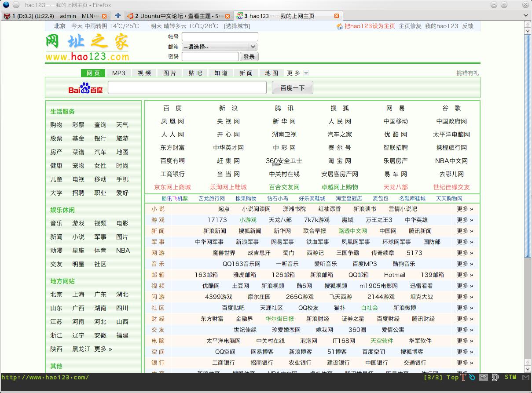Viewport: 532px width, 393px height.
Task: Expand 更多 » in the 新闻 row
Action: 465,231
